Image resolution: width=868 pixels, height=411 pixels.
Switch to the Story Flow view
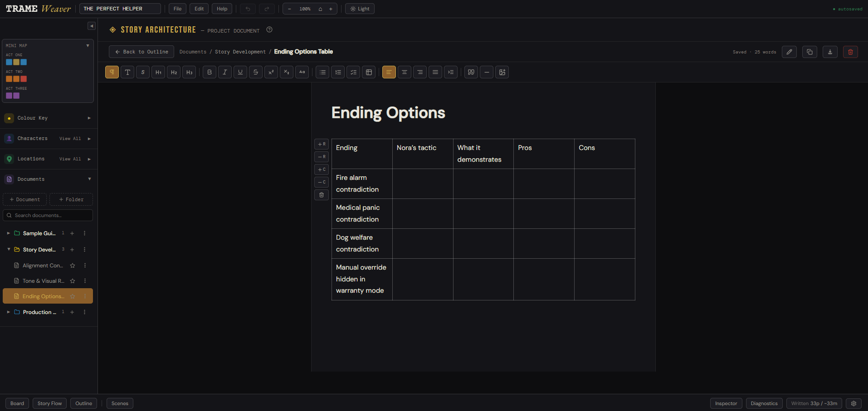[49, 403]
